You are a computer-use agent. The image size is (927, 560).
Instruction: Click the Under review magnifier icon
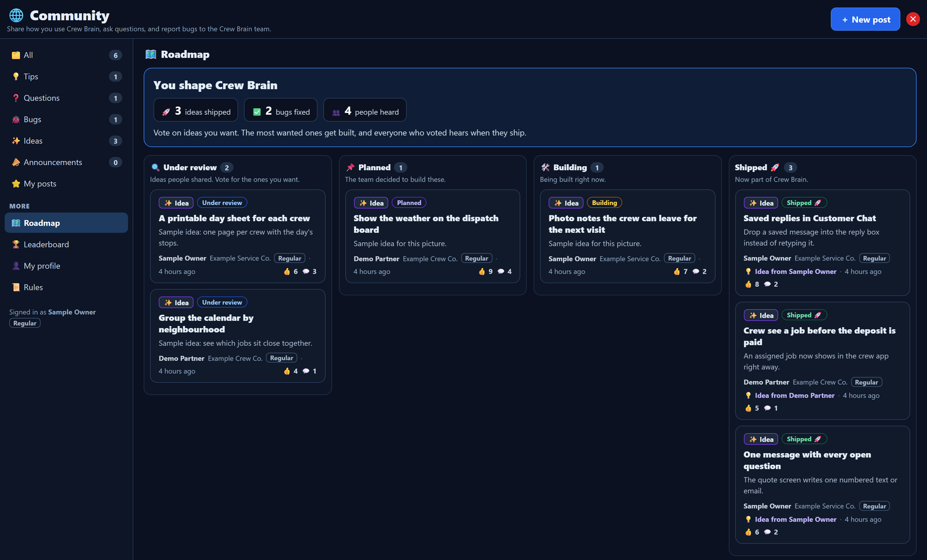[x=155, y=168]
